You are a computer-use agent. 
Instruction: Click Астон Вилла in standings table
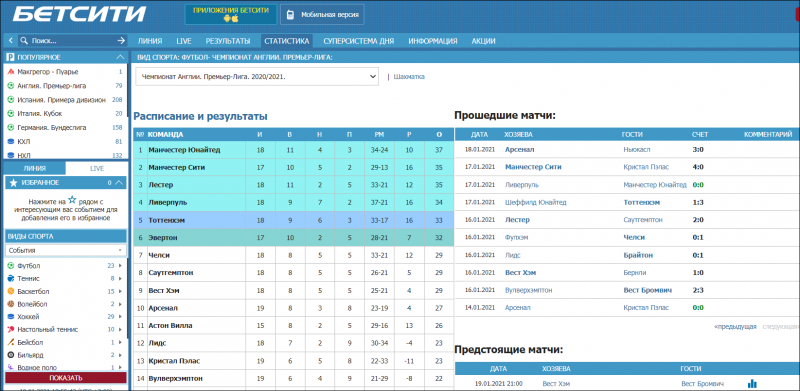coord(170,326)
